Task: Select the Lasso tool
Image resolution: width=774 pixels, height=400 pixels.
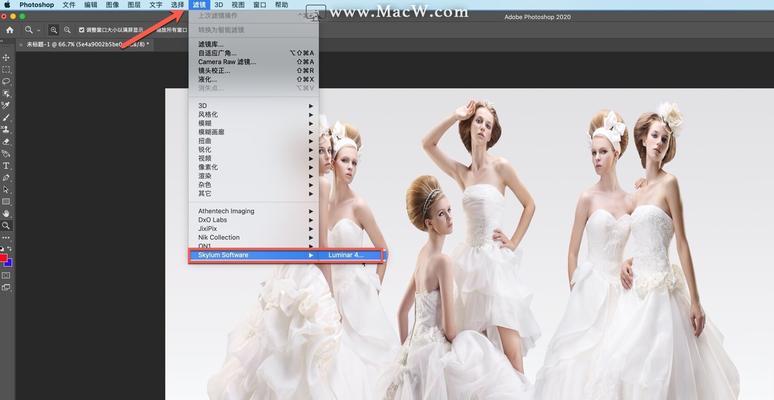Action: tap(6, 81)
